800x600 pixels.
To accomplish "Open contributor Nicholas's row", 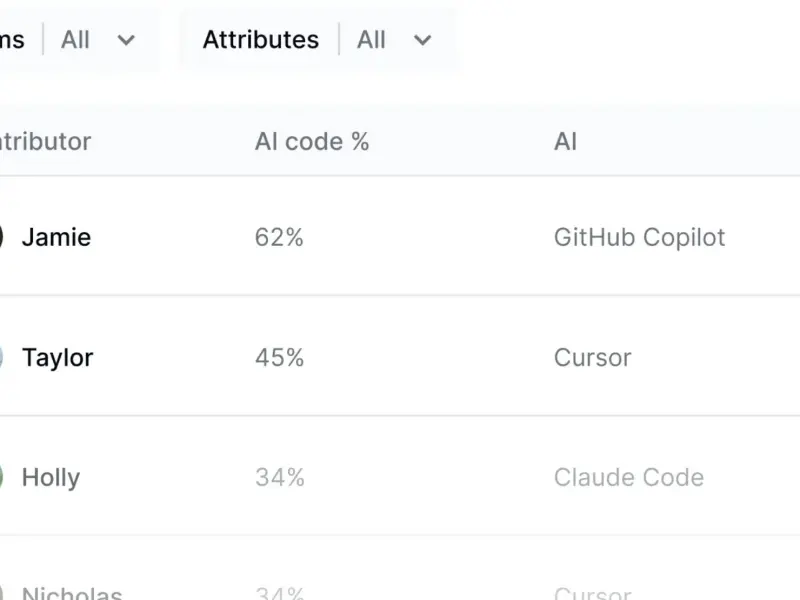I will tap(400, 568).
